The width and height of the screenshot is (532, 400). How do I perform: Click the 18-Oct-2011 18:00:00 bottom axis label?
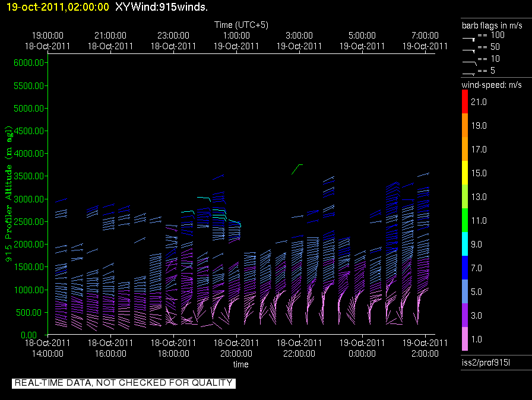click(173, 348)
